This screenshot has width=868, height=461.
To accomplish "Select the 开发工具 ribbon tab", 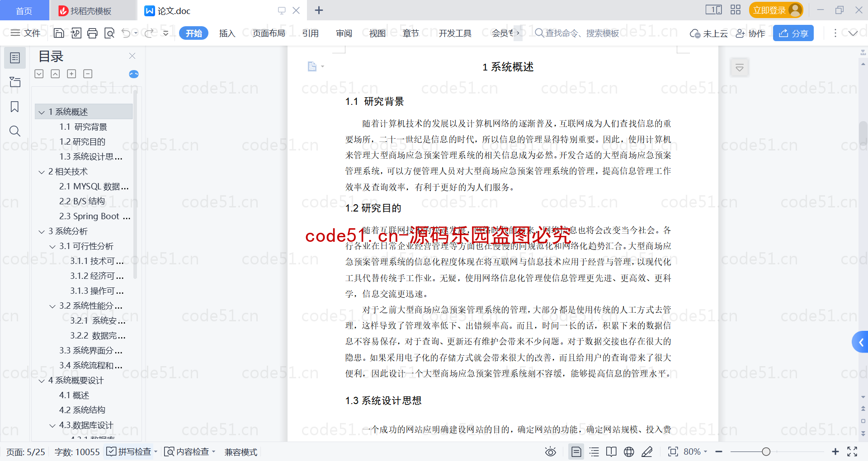I will click(x=455, y=33).
